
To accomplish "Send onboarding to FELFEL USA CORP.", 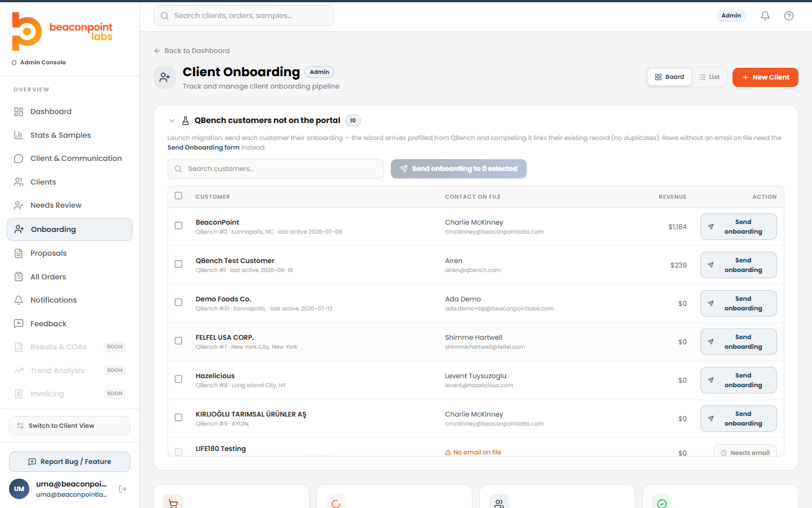I will 739,341.
